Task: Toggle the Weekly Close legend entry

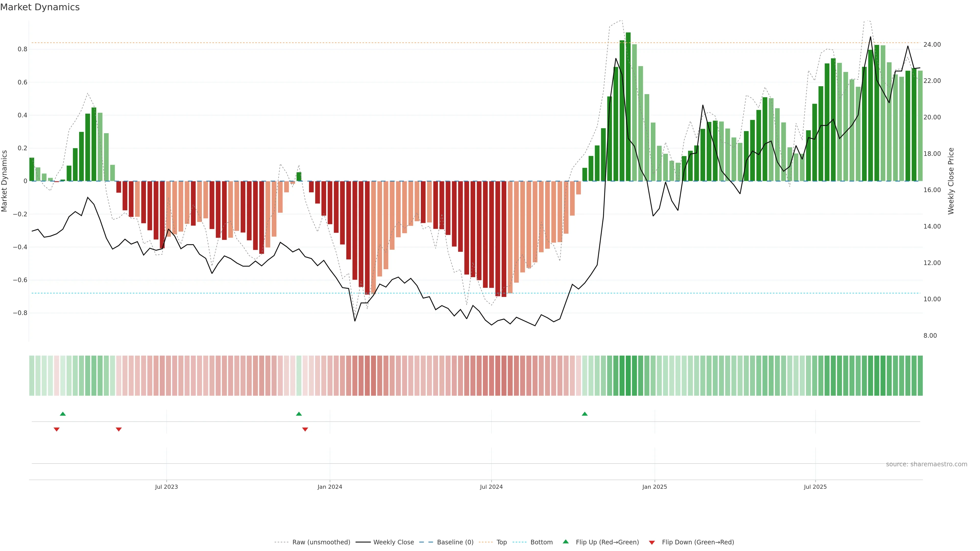Action: tap(393, 542)
